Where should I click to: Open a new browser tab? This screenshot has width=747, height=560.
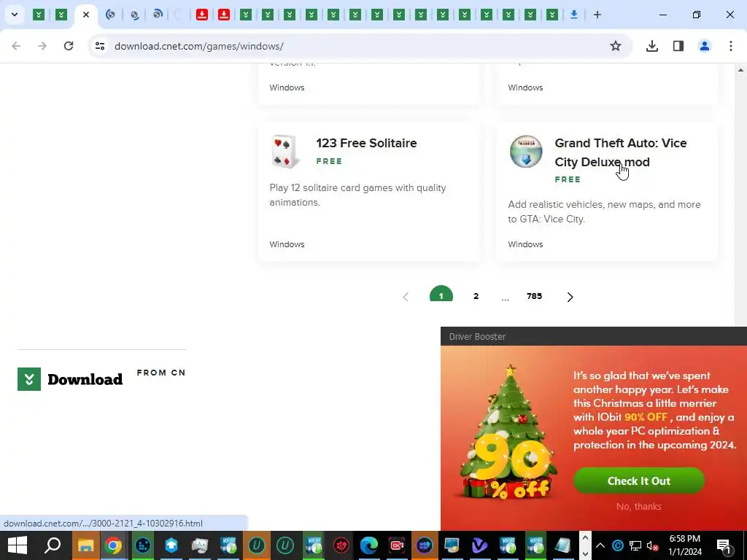coord(597,15)
